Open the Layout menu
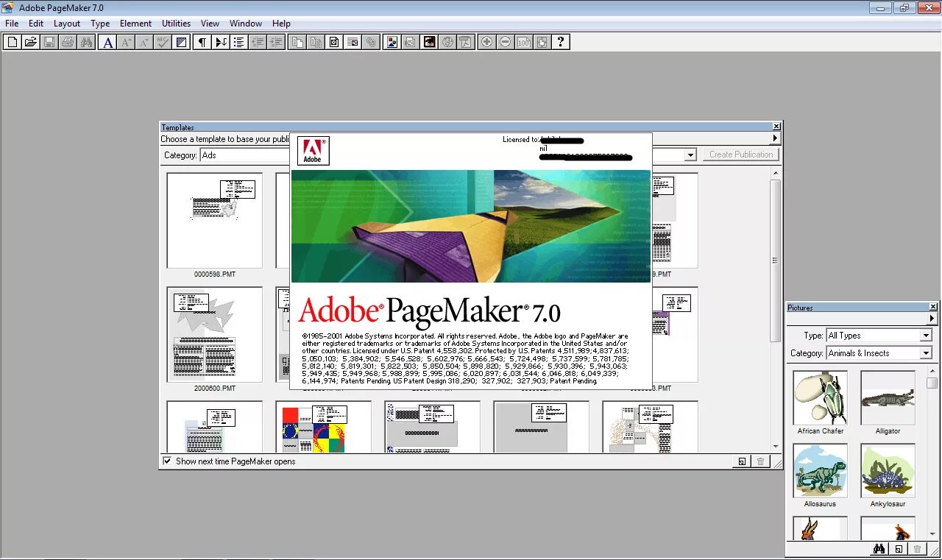 coord(66,23)
